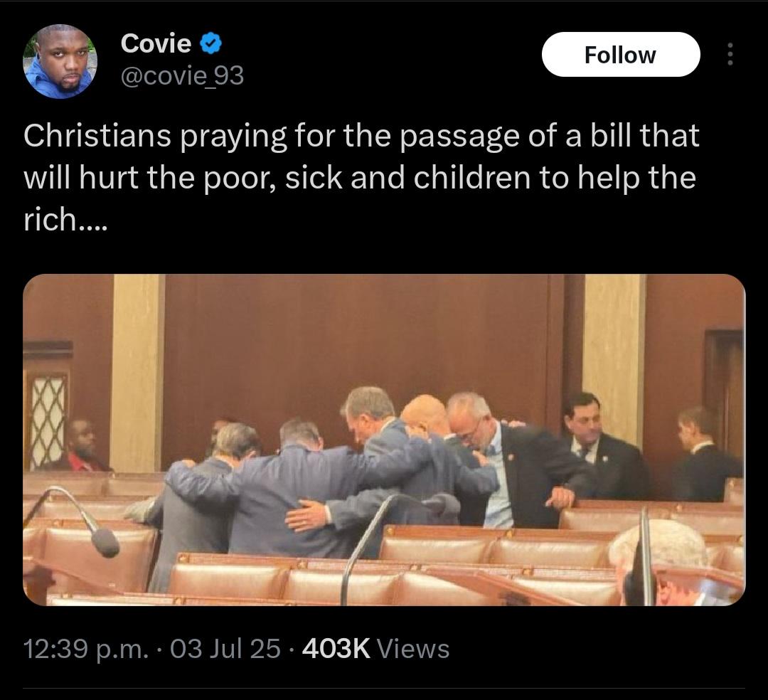
Task: Click the tweet line 'will hurt the poor'
Action: point(360,178)
